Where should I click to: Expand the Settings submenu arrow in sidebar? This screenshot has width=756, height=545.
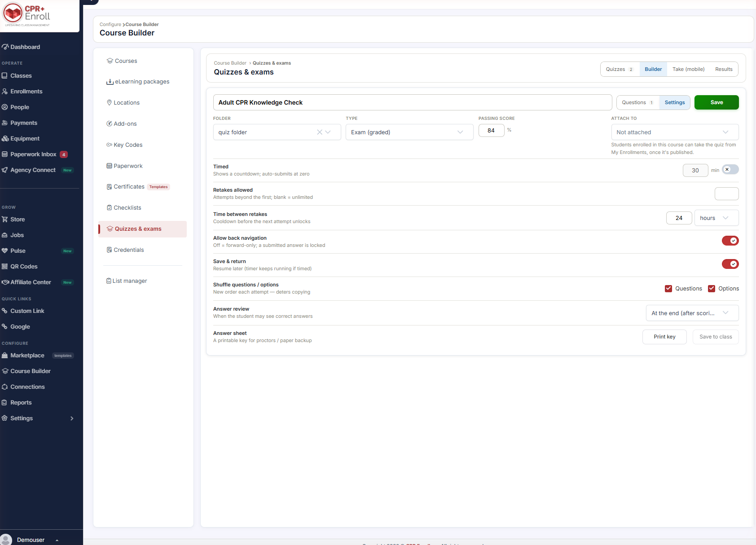tap(72, 418)
